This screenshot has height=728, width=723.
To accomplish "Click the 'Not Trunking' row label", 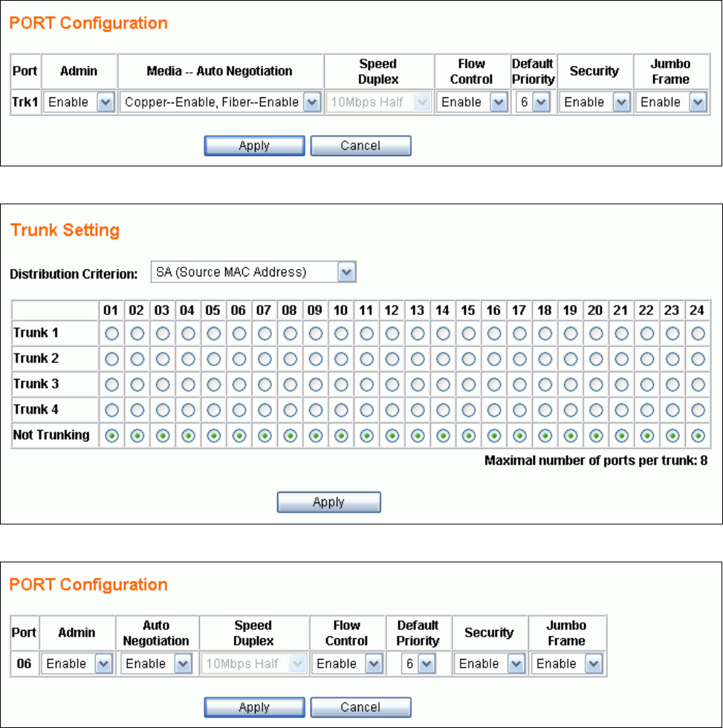I will tap(51, 435).
